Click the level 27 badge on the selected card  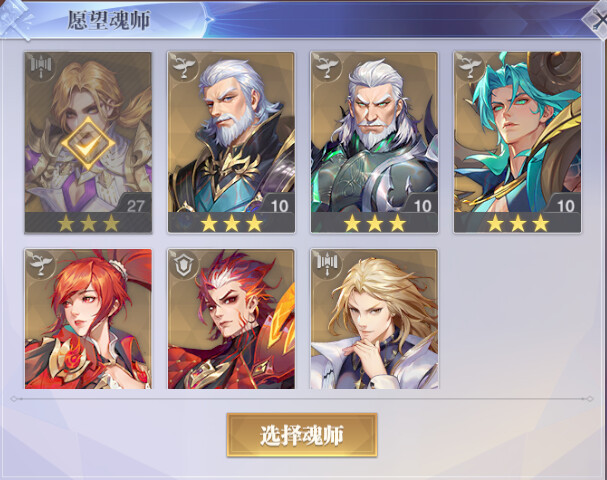(135, 205)
